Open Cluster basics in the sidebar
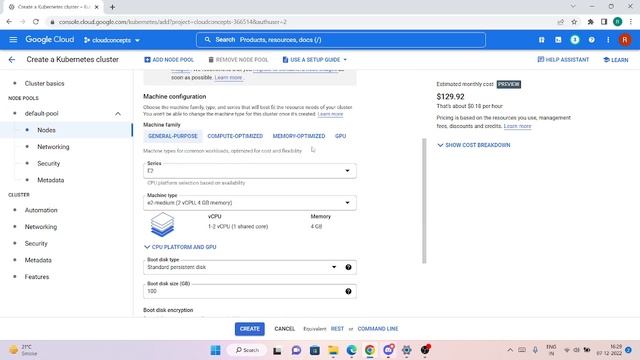Screen dimensions: 640x360 44,83
